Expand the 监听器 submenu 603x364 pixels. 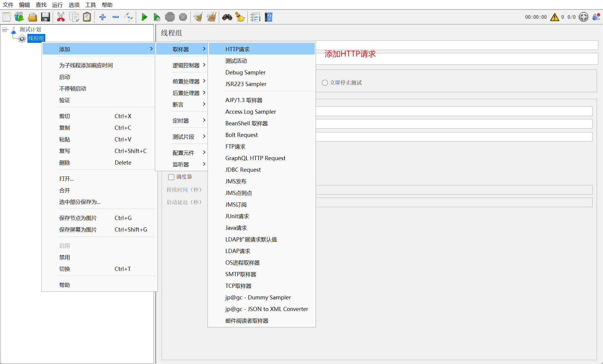coord(181,164)
